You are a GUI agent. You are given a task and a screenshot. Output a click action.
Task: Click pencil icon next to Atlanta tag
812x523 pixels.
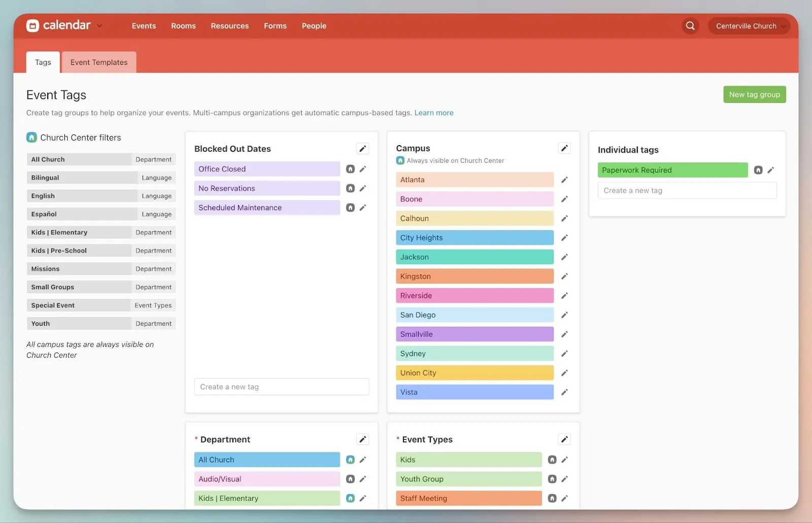coord(564,180)
